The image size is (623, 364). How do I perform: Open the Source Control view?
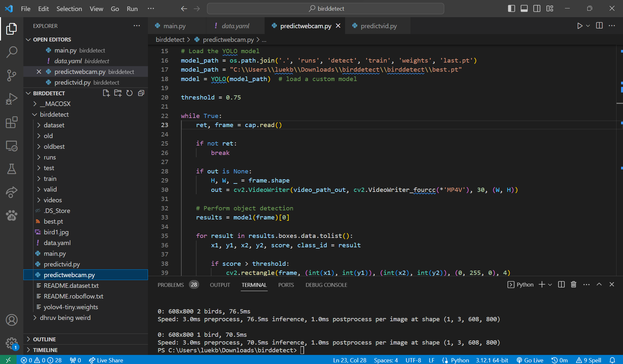point(12,75)
